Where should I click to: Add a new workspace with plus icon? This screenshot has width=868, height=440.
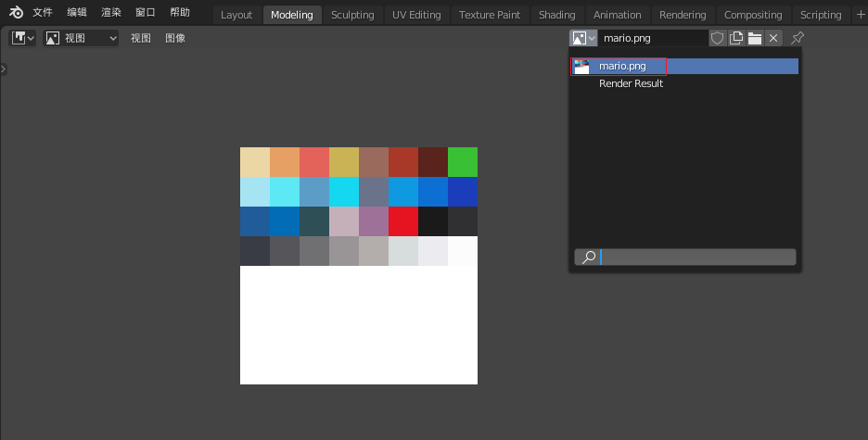coord(861,15)
